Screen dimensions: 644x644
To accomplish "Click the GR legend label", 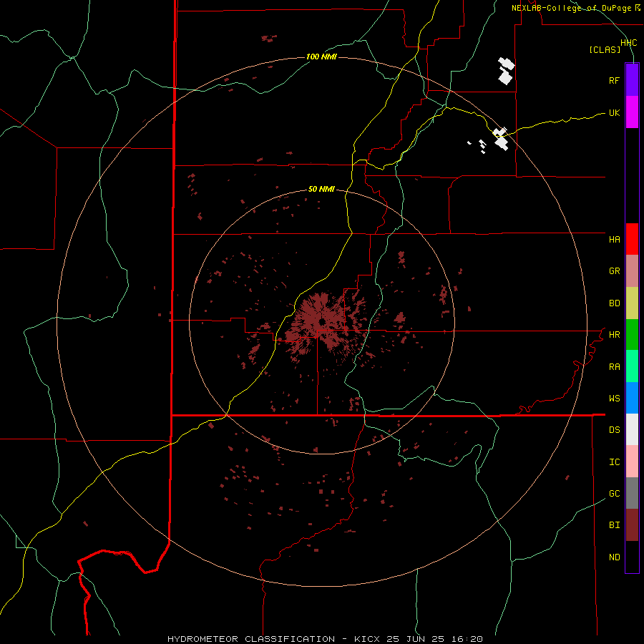I will click(614, 271).
